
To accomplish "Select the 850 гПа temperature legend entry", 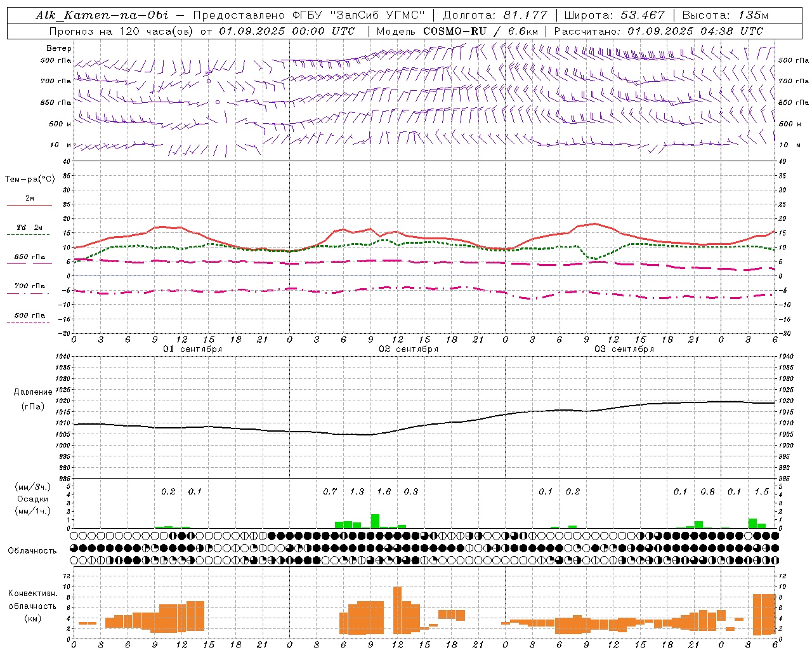I will tap(30, 257).
